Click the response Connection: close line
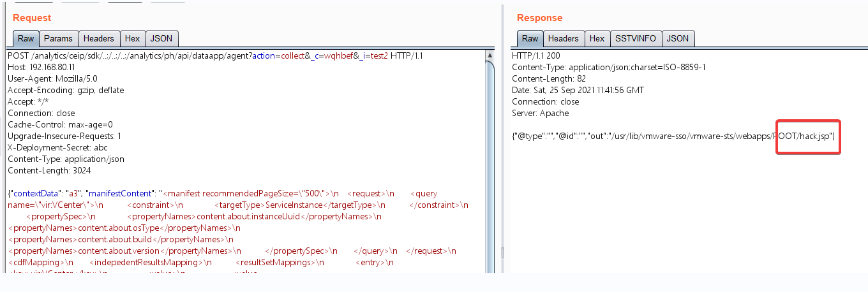Viewport: 868px width, 292px height. pos(547,102)
